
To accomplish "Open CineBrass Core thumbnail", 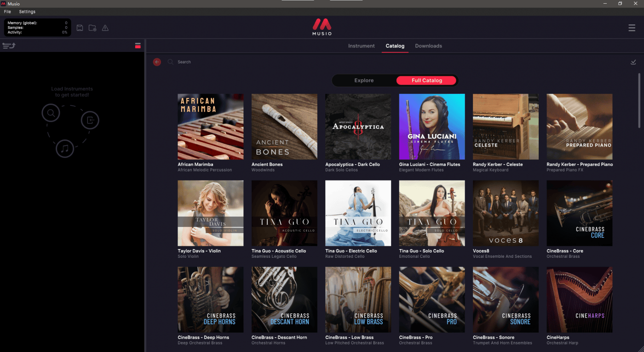I will pos(580,213).
